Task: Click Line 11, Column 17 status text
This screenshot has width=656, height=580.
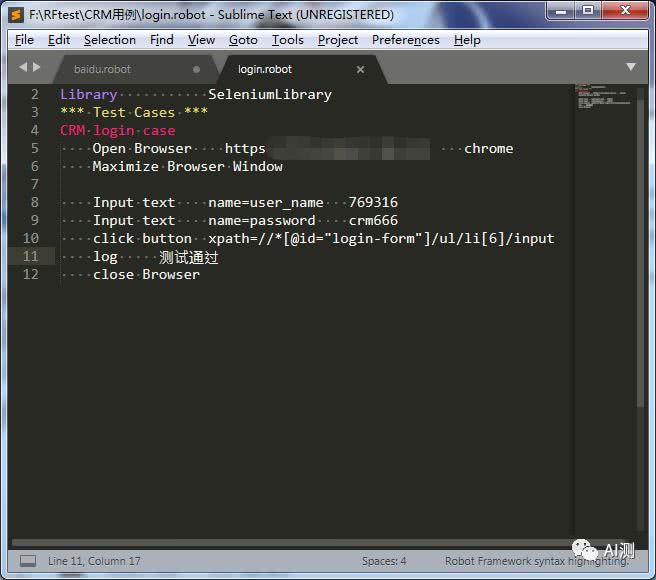Action: click(x=94, y=561)
